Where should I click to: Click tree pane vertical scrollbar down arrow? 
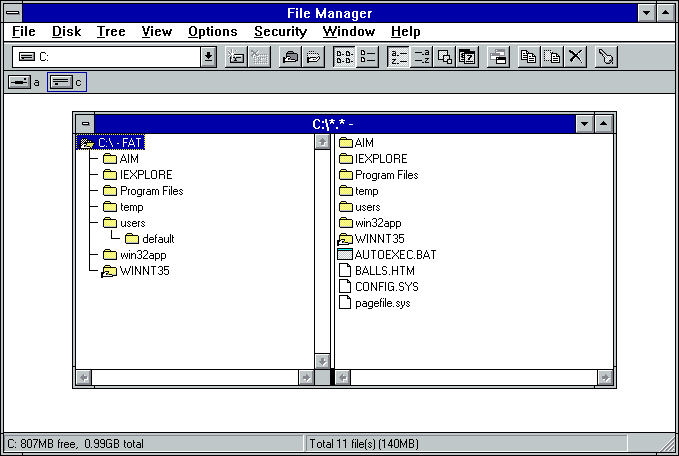pyautogui.click(x=322, y=360)
